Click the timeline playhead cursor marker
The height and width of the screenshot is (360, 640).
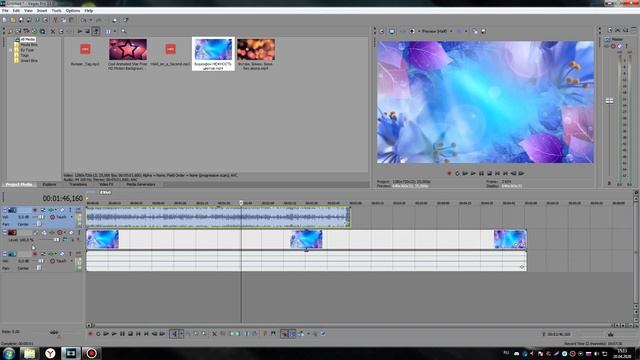pyautogui.click(x=241, y=202)
